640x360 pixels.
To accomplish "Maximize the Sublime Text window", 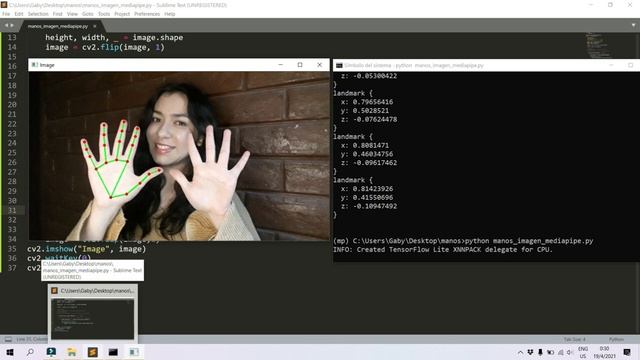I will (610, 5).
